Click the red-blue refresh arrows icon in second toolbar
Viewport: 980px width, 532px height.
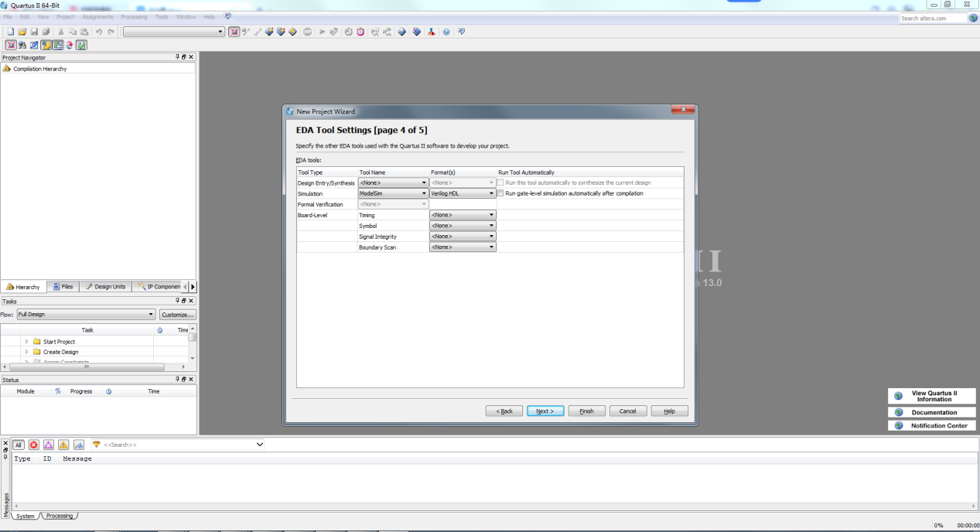click(70, 45)
